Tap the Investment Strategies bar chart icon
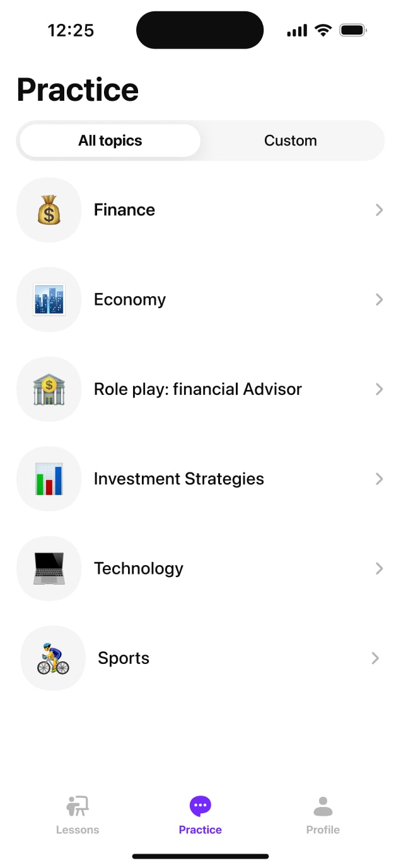The image size is (401, 868). pos(49,479)
